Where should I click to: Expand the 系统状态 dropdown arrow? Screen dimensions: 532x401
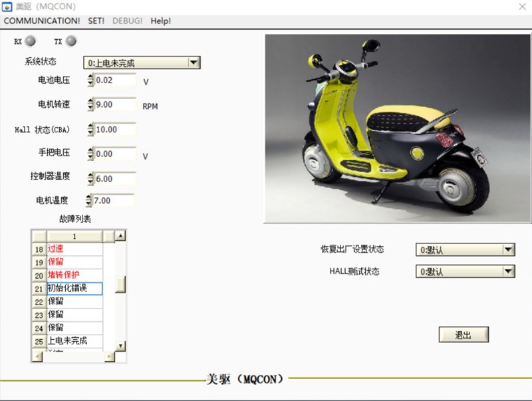tap(194, 63)
